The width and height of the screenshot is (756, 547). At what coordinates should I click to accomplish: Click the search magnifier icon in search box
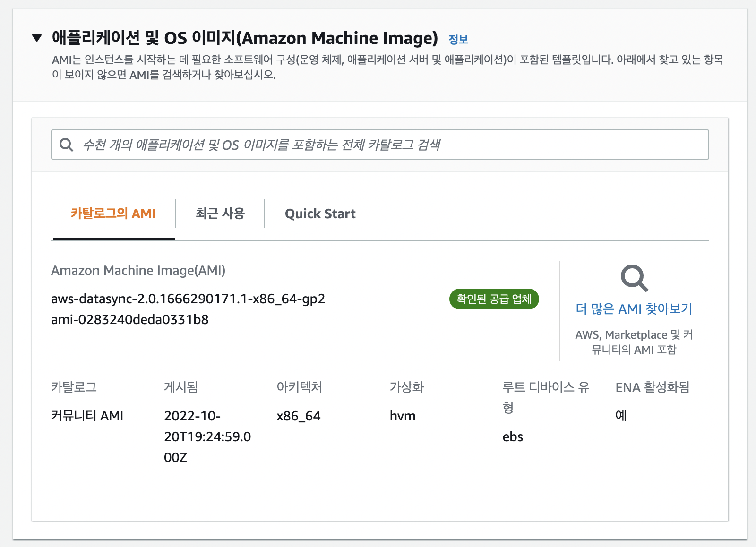[67, 145]
